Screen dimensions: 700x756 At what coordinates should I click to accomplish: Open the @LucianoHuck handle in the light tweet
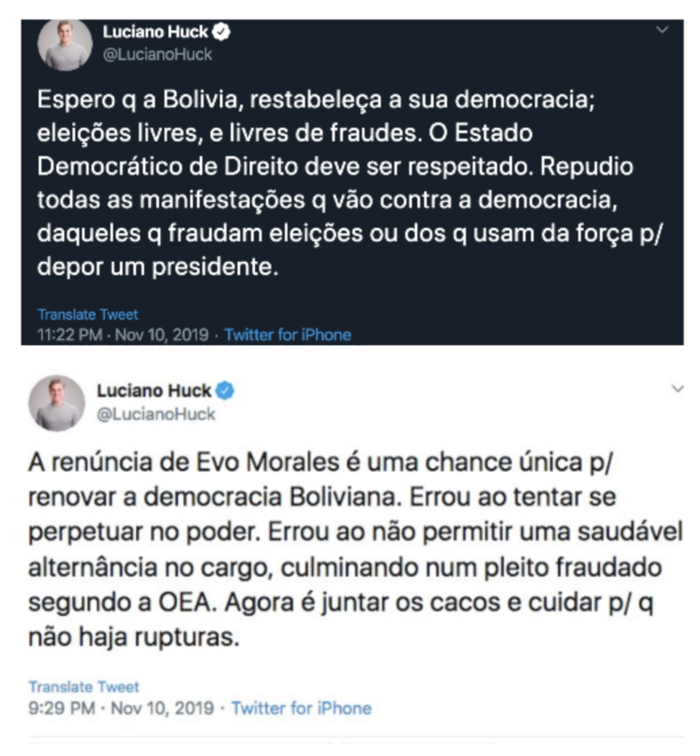coord(156,414)
